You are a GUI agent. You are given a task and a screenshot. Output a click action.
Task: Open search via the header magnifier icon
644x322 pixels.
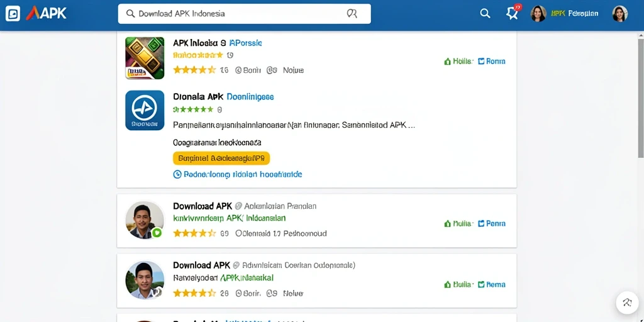tap(485, 14)
